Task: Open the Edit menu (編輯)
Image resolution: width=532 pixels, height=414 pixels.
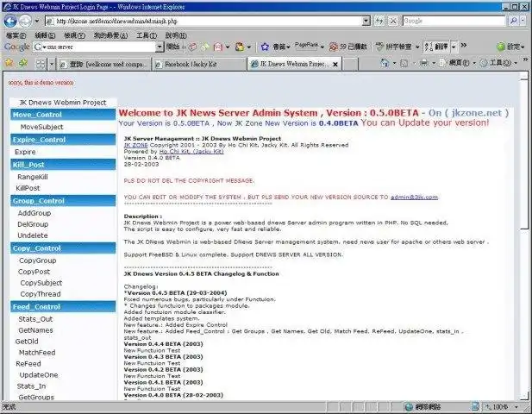Action: click(45, 35)
